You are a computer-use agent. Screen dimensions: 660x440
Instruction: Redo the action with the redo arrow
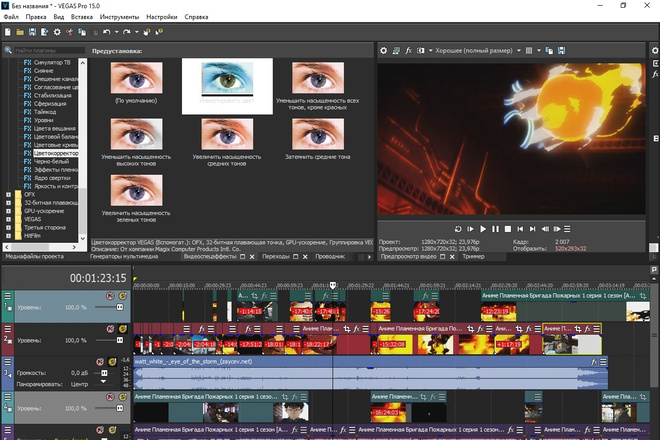(126, 32)
